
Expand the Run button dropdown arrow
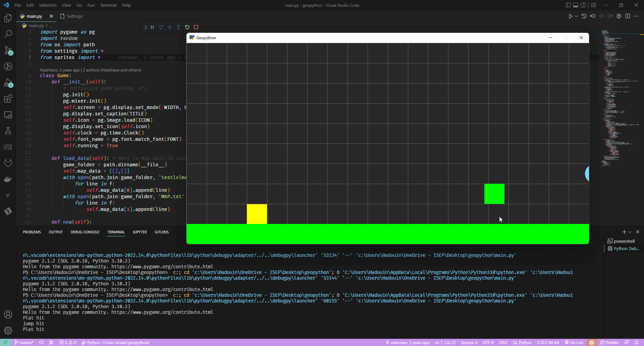click(x=576, y=16)
